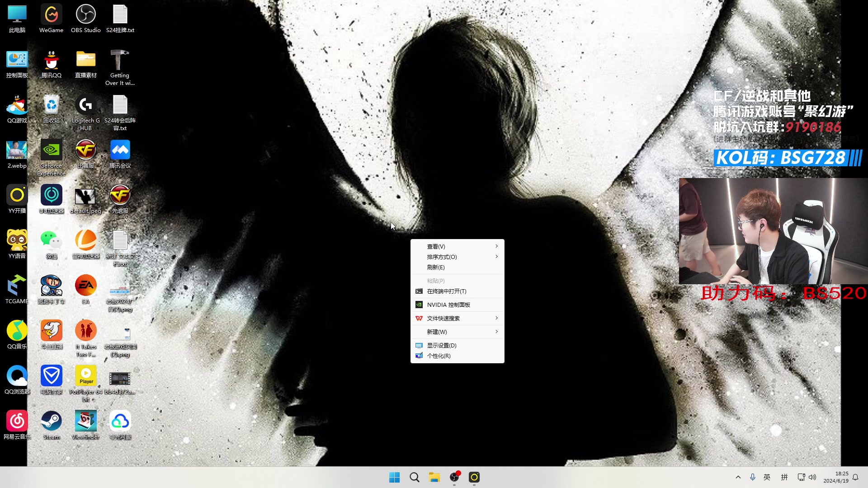Open NVIDIA 控制面板 from context menu

coord(457,305)
